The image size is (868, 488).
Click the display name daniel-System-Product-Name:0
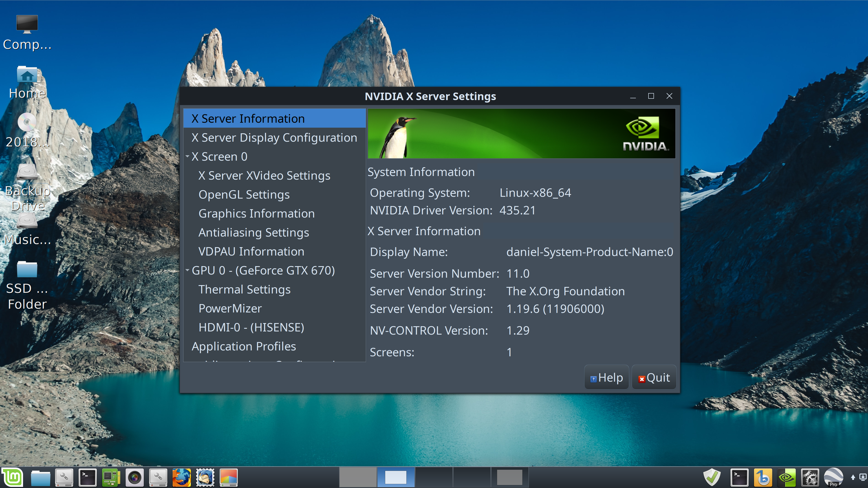tap(590, 252)
